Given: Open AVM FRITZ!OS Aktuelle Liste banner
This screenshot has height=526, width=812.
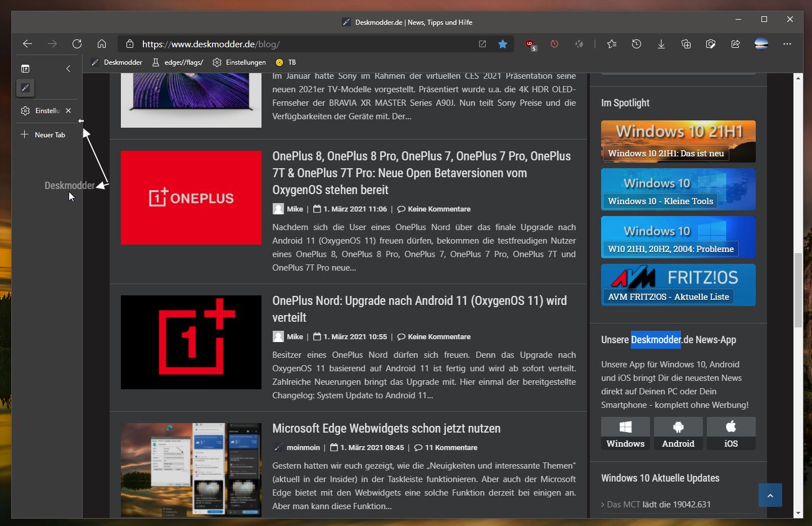Looking at the screenshot, I should 678,285.
